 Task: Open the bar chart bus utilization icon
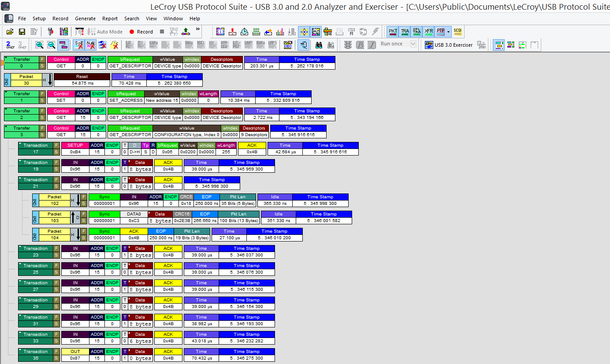coord(280,32)
